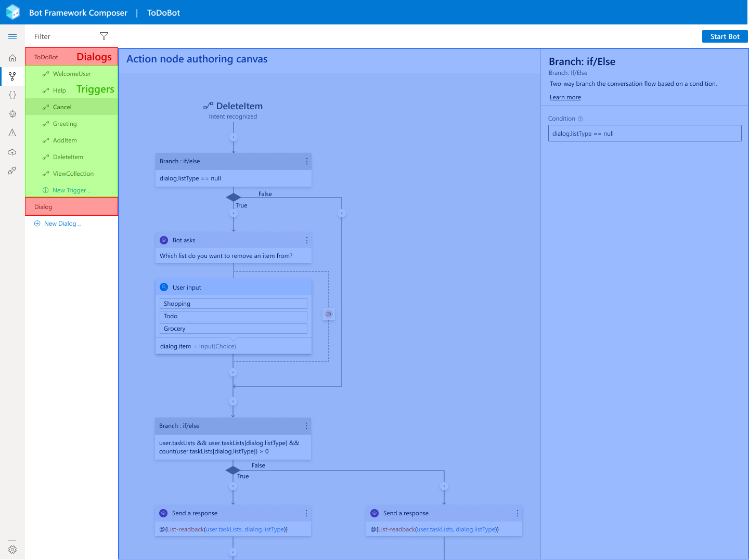Click the Start Bot button
Screen dimensions: 749x560
(725, 36)
